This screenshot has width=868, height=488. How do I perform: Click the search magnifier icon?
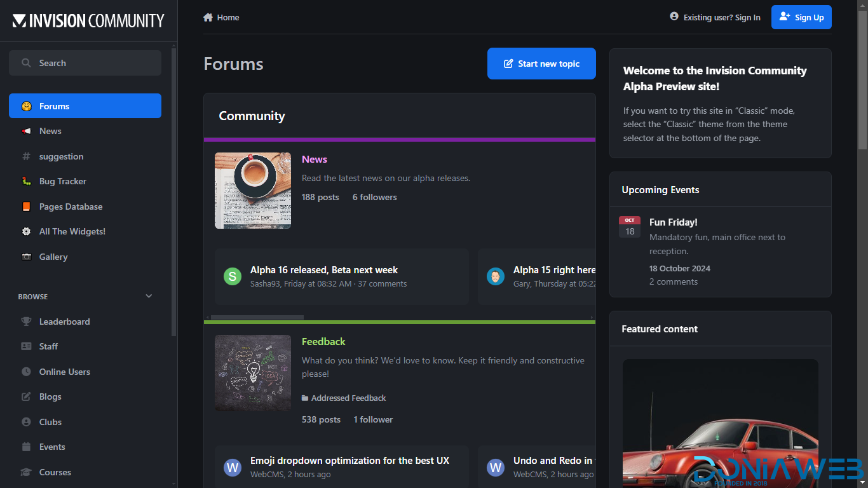(26, 63)
